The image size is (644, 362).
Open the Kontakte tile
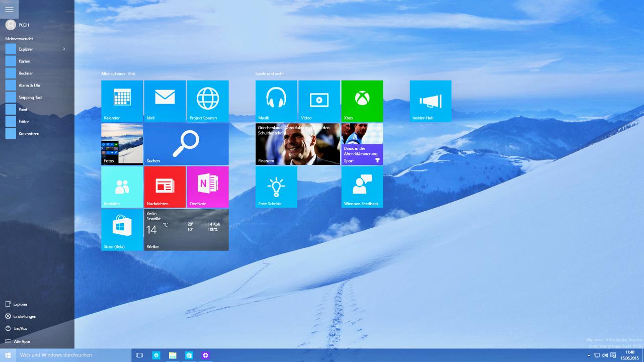pos(122,187)
